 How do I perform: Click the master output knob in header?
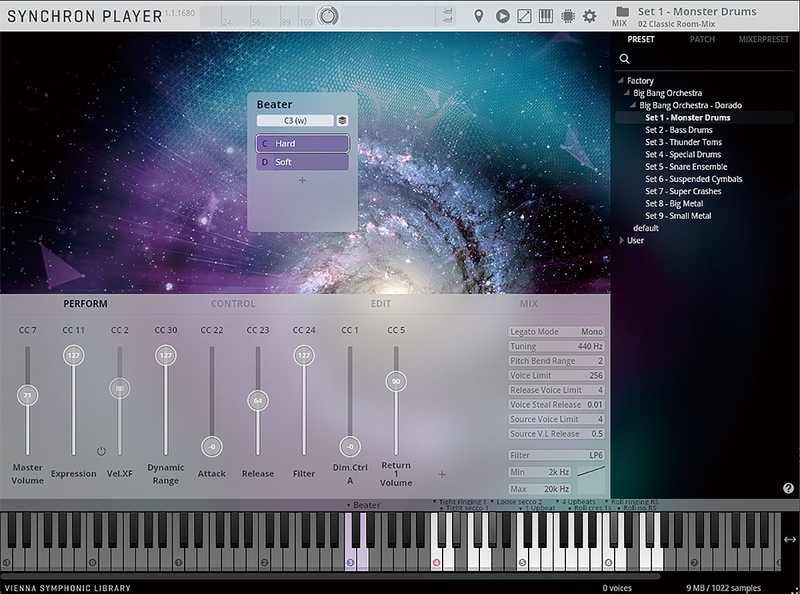328,16
